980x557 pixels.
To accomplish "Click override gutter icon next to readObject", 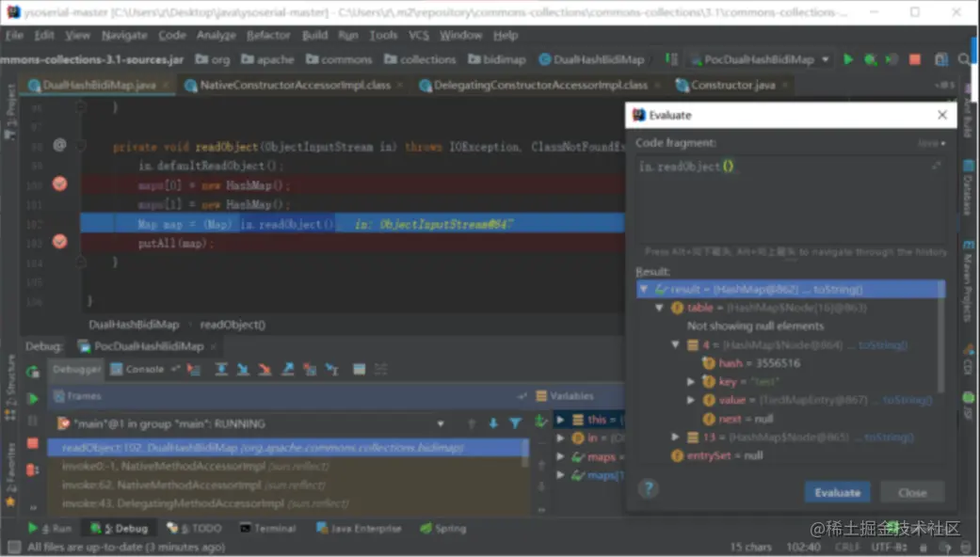I will (x=59, y=145).
